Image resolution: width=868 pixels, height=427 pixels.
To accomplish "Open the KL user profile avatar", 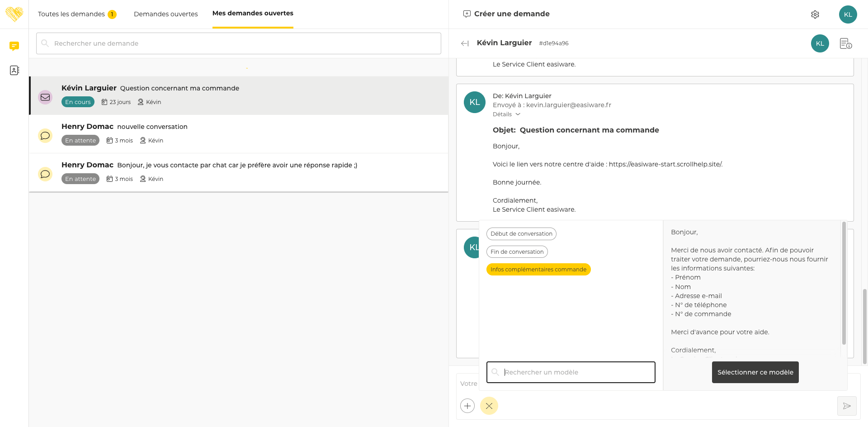I will 848,14.
